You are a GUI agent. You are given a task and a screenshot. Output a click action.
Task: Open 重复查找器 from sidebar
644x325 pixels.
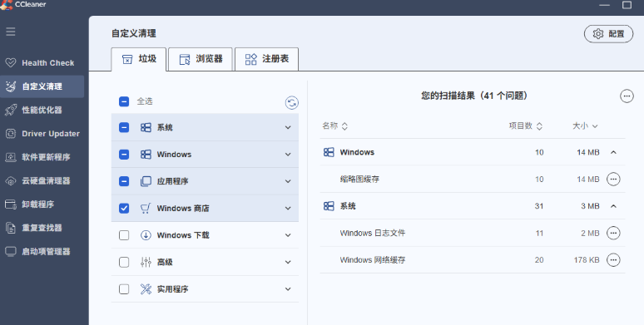(42, 228)
